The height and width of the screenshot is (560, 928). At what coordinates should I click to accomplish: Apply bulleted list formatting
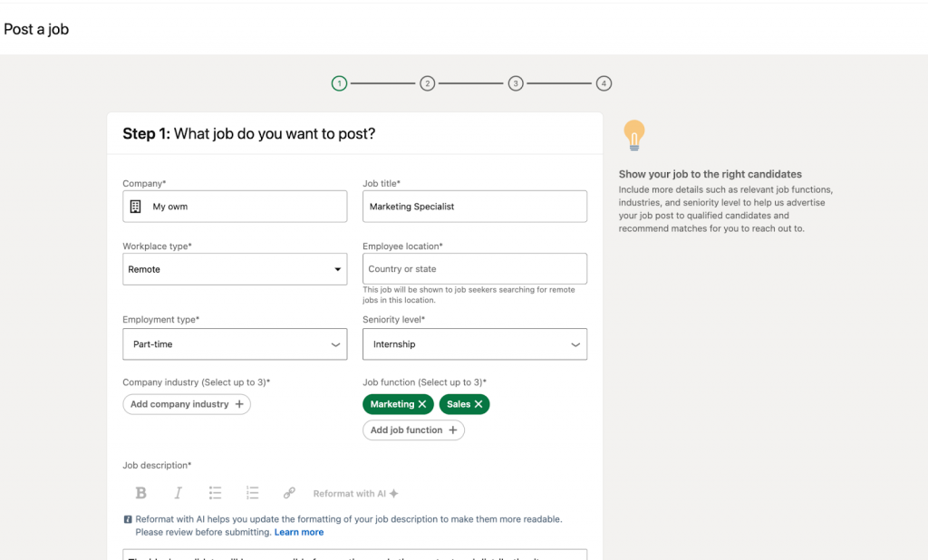(215, 493)
